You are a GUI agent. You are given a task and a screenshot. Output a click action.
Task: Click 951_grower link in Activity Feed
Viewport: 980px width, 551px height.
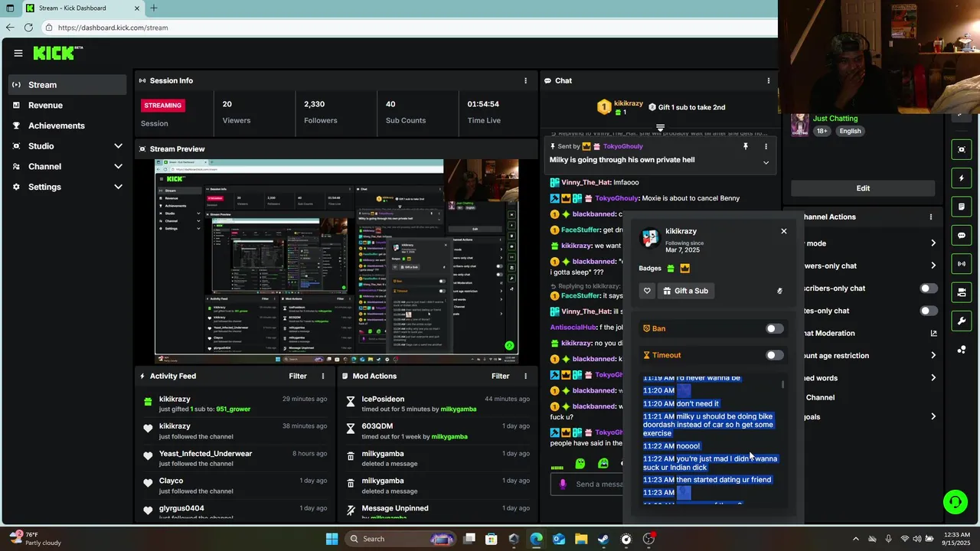233,409
